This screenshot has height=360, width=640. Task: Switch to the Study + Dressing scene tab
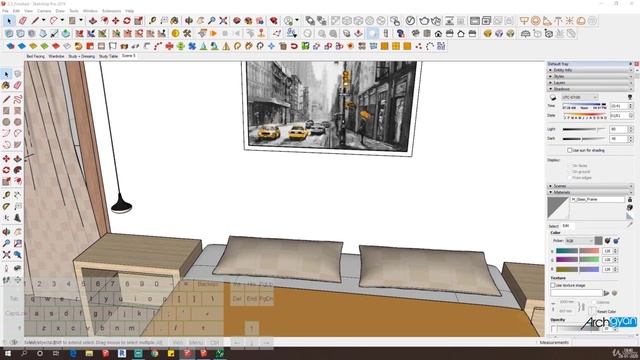click(x=81, y=56)
